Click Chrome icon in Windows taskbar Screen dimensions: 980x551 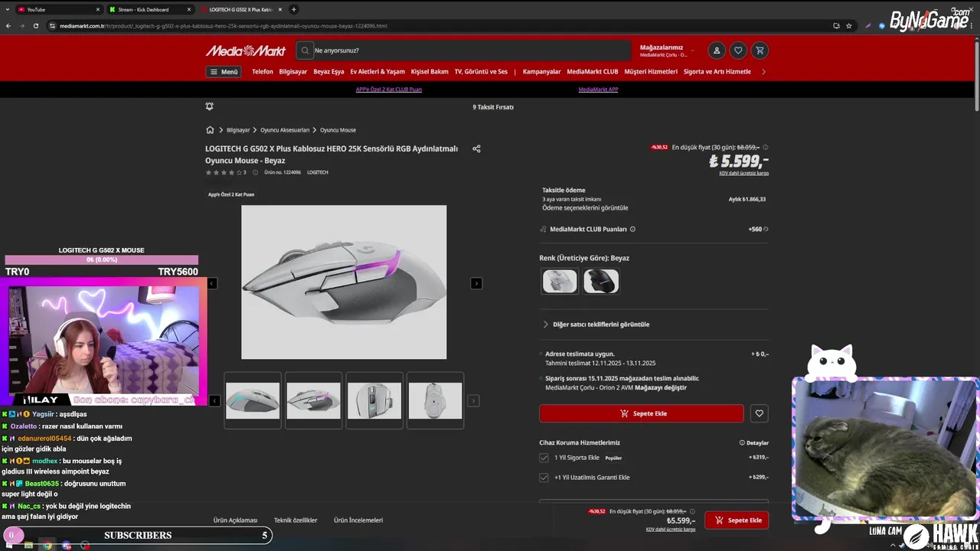(47, 545)
